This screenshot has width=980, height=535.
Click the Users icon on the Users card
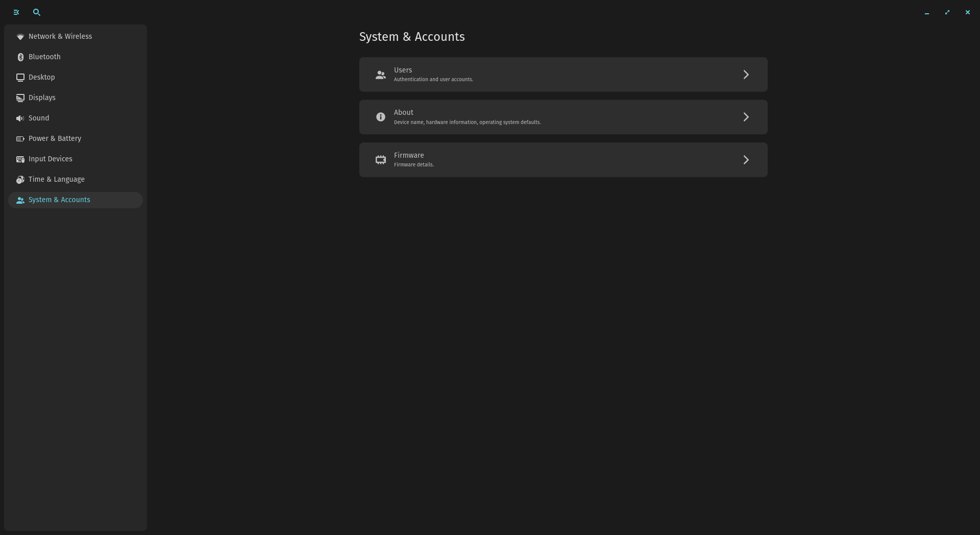(380, 75)
